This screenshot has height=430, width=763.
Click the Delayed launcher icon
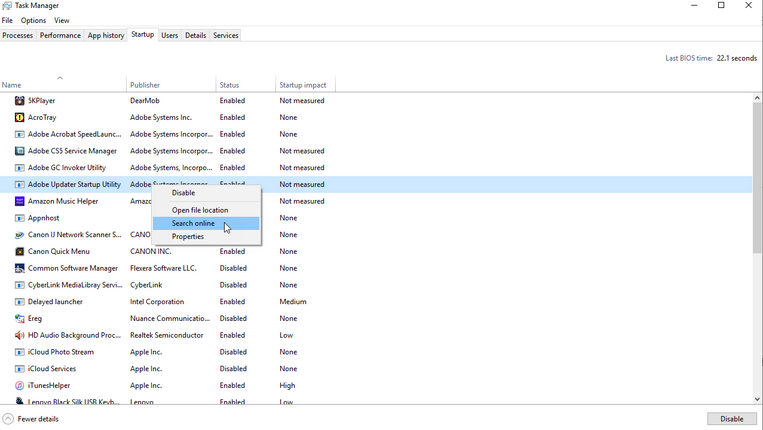pos(19,302)
